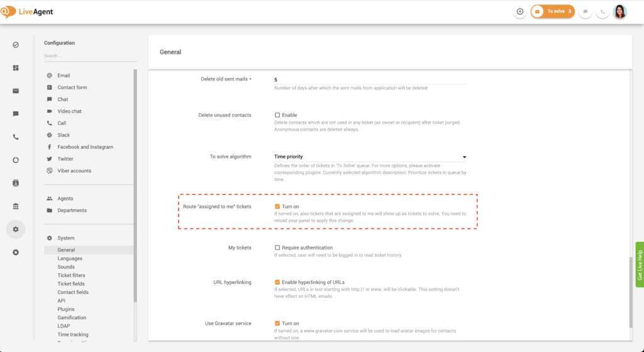The height and width of the screenshot is (352, 644).
Task: Open the dashboard grid icon in left sidebar
Action: coord(16,67)
